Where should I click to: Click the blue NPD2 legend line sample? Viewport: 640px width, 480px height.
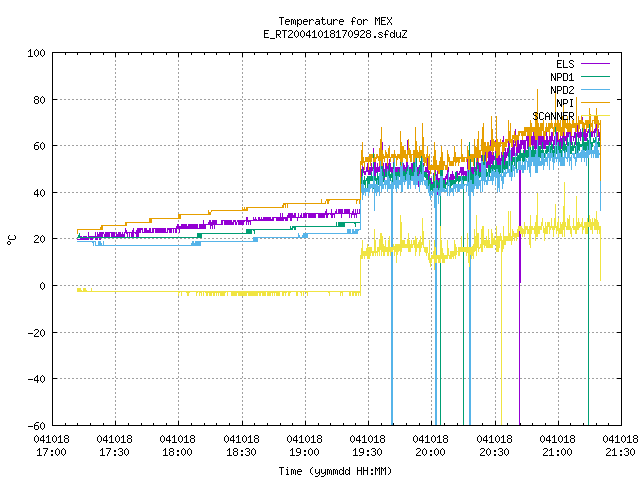(596, 89)
